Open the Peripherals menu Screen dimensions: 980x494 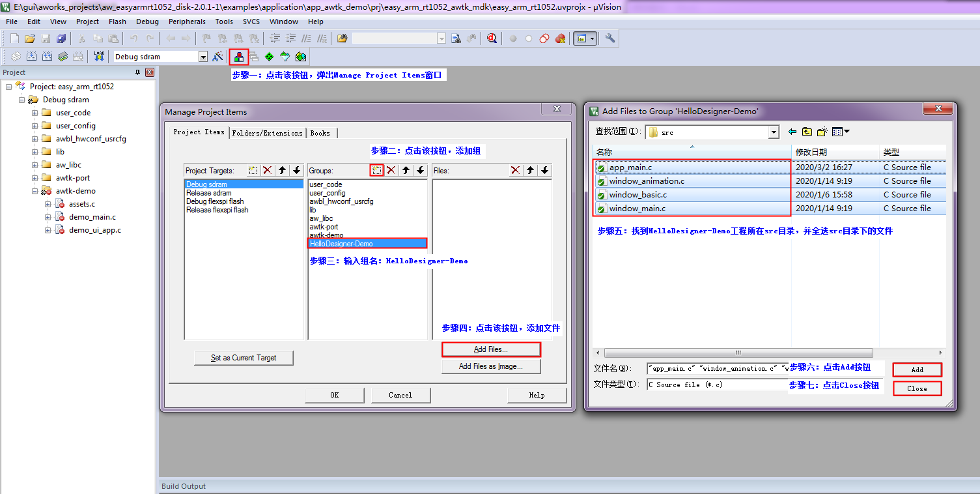point(187,22)
